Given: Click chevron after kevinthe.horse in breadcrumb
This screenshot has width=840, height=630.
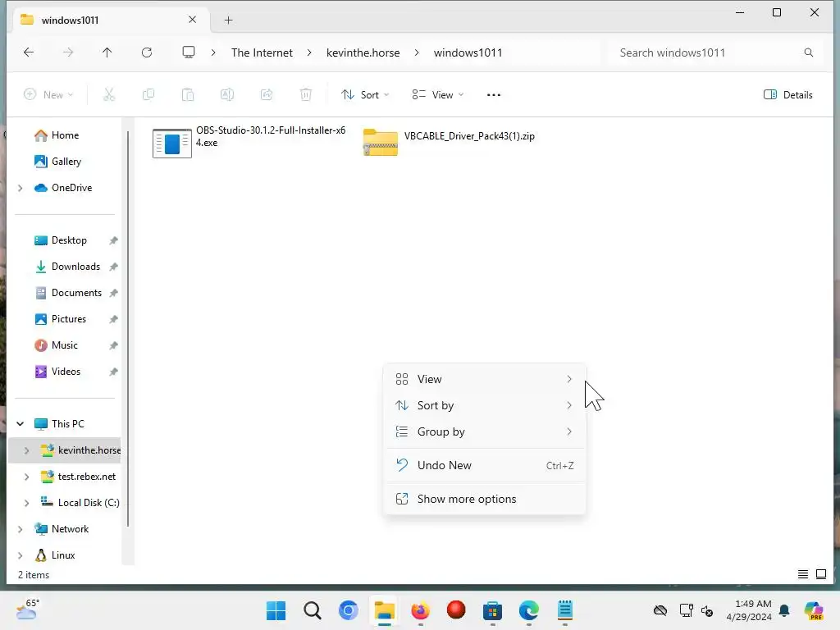Looking at the screenshot, I should coord(417,52).
